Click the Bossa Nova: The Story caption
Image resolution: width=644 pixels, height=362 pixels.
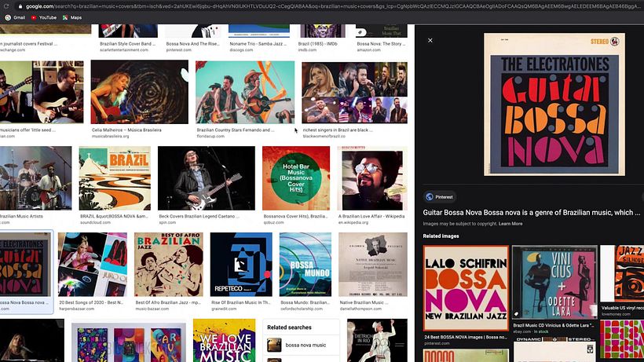click(381, 43)
